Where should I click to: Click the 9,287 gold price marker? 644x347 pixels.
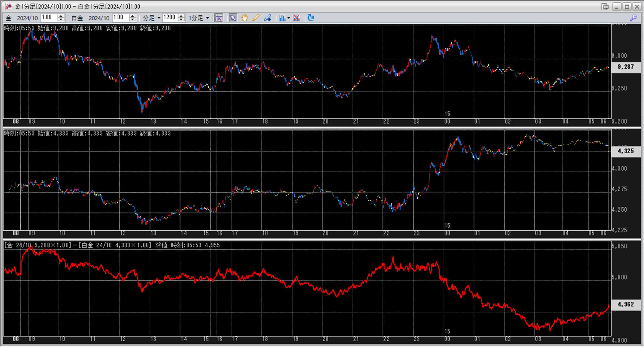pos(625,67)
